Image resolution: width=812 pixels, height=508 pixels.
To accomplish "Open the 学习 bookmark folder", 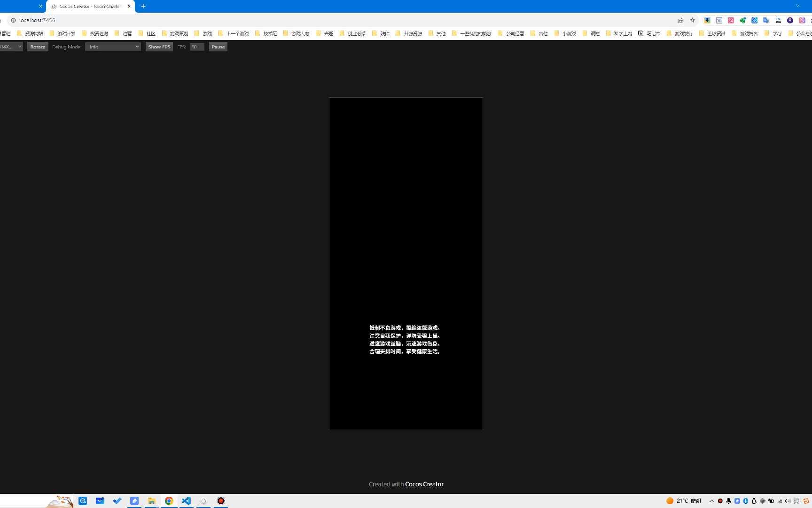I will (773, 33).
